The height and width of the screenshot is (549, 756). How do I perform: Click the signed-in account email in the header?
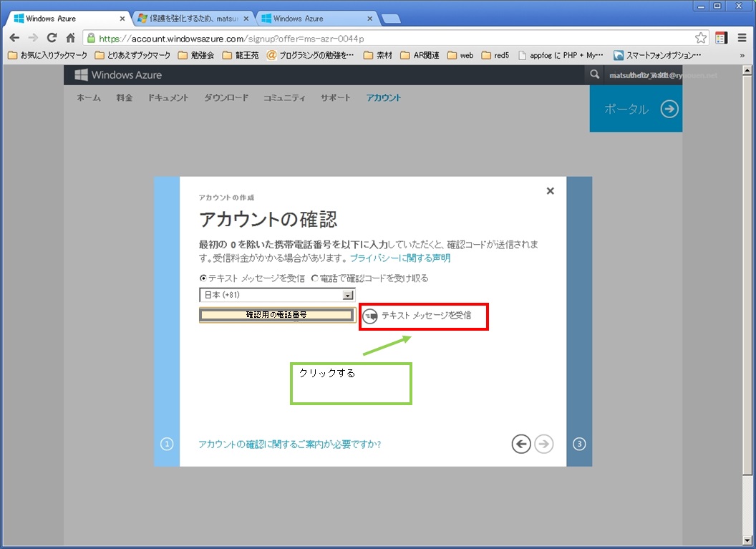point(663,75)
